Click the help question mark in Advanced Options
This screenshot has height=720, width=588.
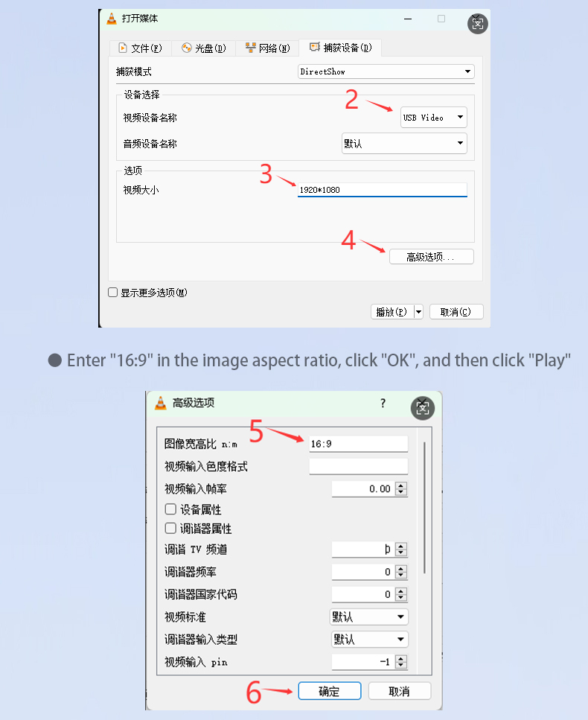pos(383,403)
